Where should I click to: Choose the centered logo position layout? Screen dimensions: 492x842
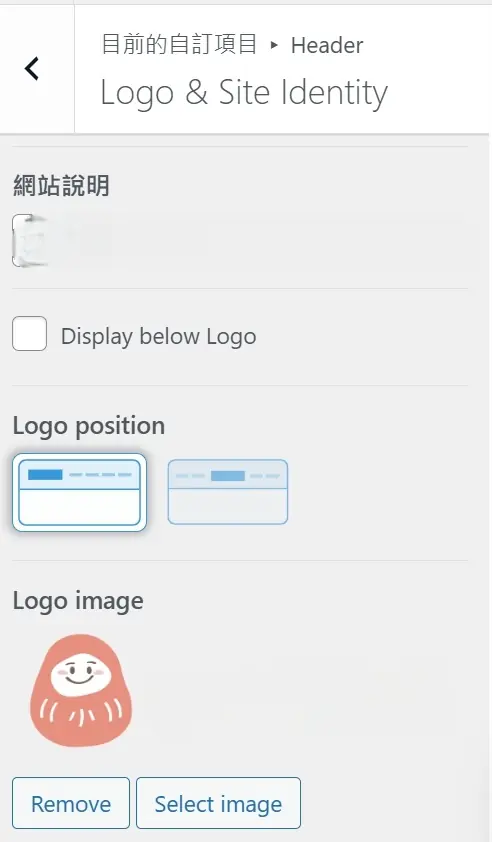tap(228, 492)
